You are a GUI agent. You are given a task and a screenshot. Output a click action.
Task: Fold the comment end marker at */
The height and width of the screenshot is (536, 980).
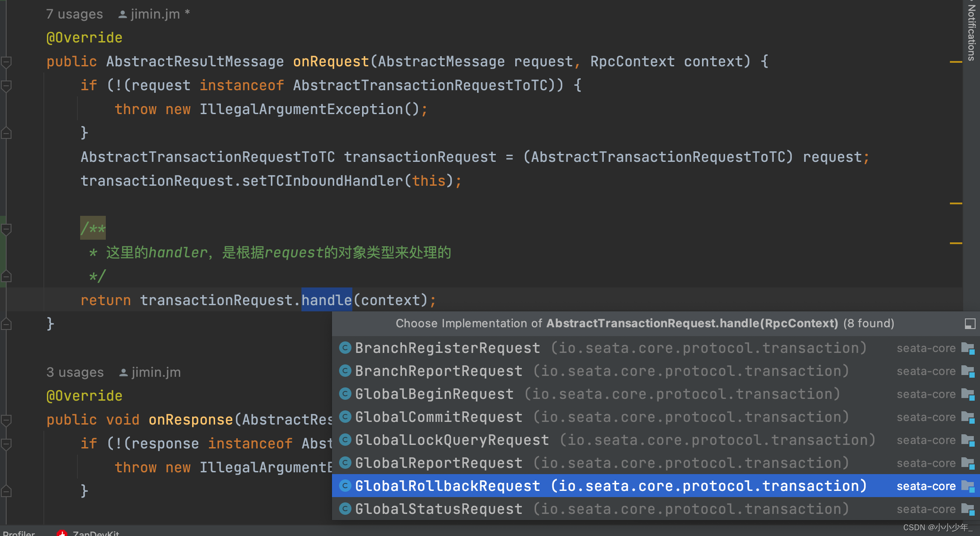(x=6, y=276)
